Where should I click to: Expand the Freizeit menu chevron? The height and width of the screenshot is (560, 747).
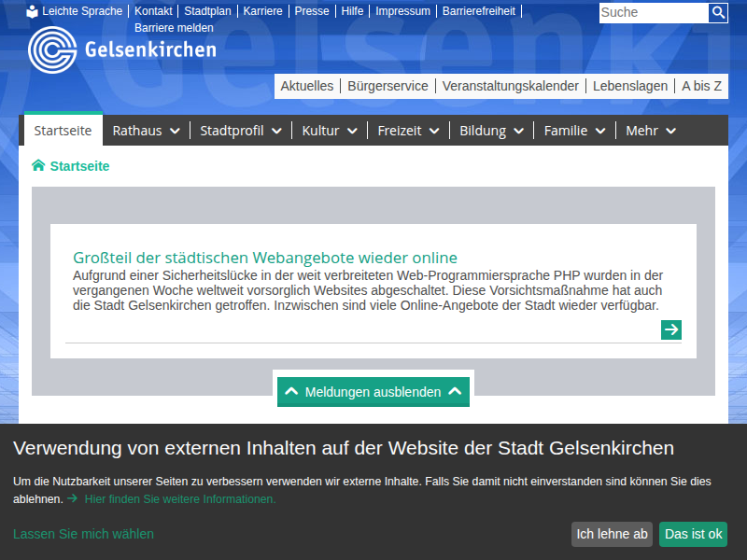point(434,131)
